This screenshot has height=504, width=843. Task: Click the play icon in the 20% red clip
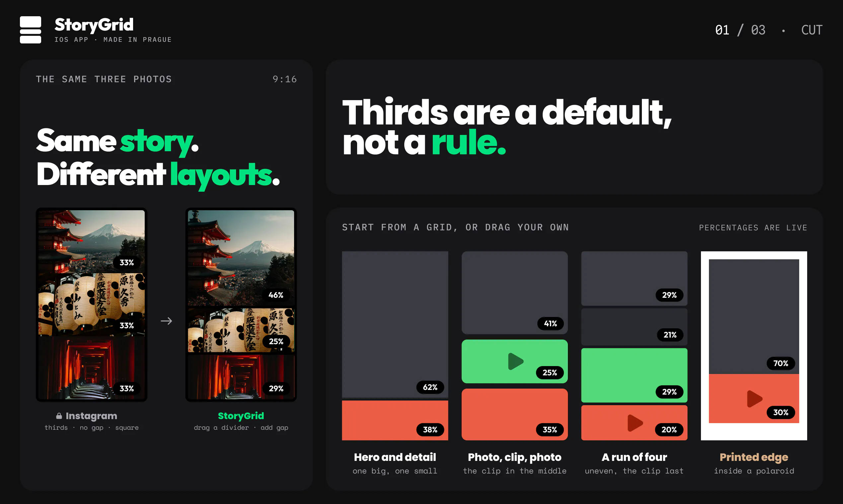pyautogui.click(x=635, y=423)
